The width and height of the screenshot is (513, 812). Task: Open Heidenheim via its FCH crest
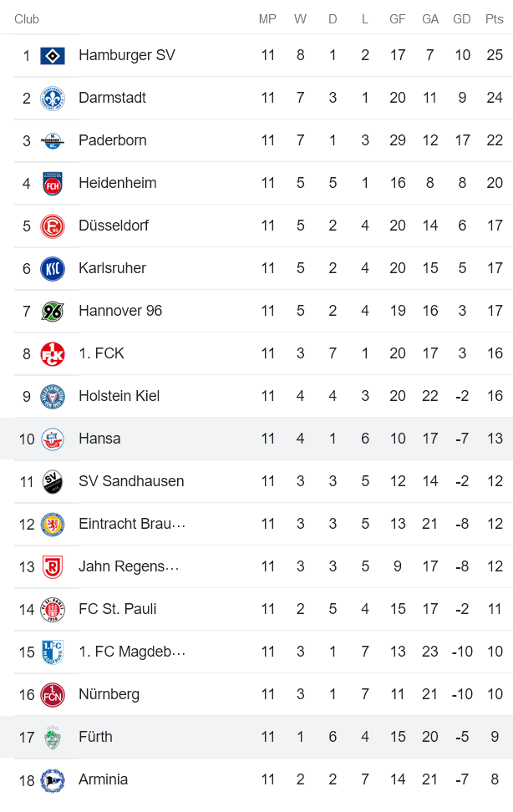click(x=50, y=183)
